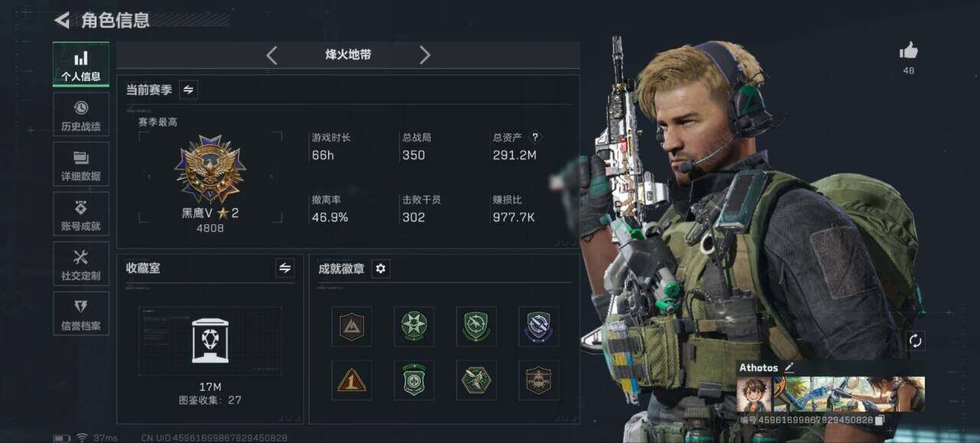Like the profile with the thumbs-up icon
The height and width of the screenshot is (443, 980).
click(909, 51)
